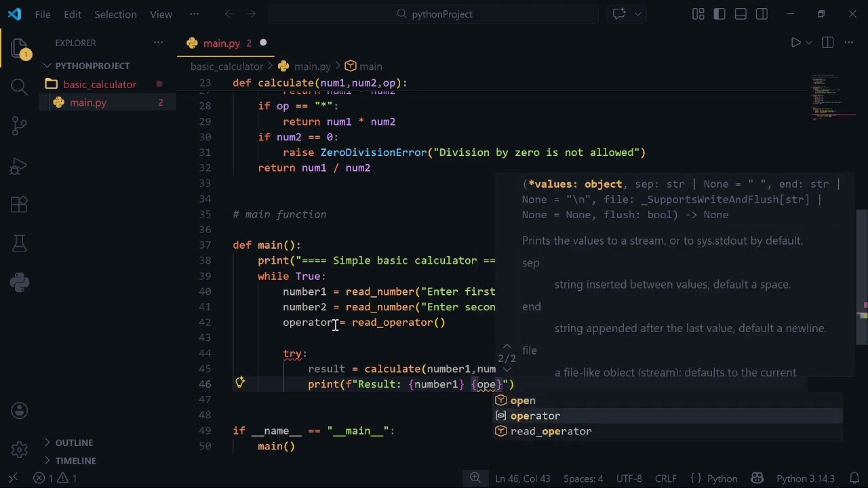The height and width of the screenshot is (488, 868).
Task: Show errors and warnings in status bar
Action: point(54,479)
